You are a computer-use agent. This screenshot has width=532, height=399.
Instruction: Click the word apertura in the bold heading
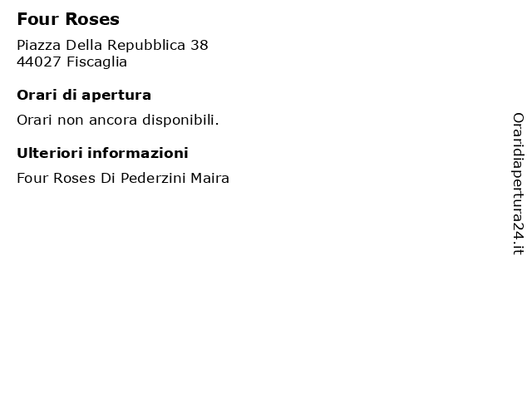click(116, 96)
